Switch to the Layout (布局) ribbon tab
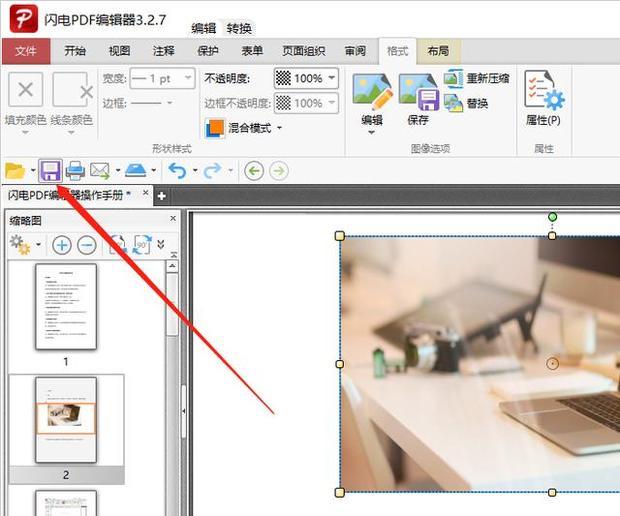The image size is (620, 516). pyautogui.click(x=438, y=51)
